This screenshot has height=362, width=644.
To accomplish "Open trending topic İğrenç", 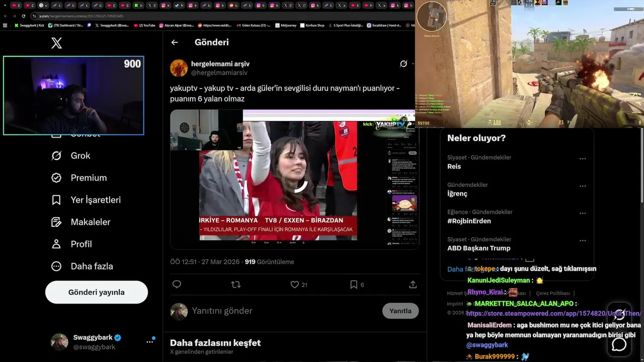I will point(457,194).
